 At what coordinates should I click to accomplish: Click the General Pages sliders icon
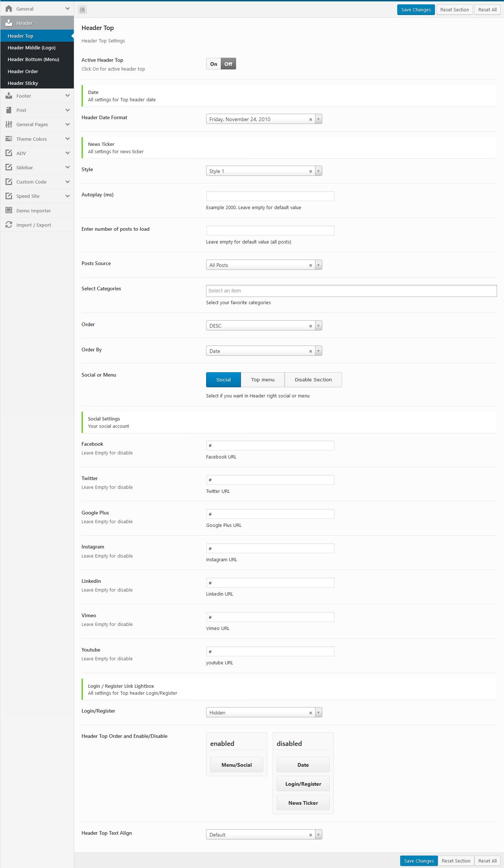[9, 124]
